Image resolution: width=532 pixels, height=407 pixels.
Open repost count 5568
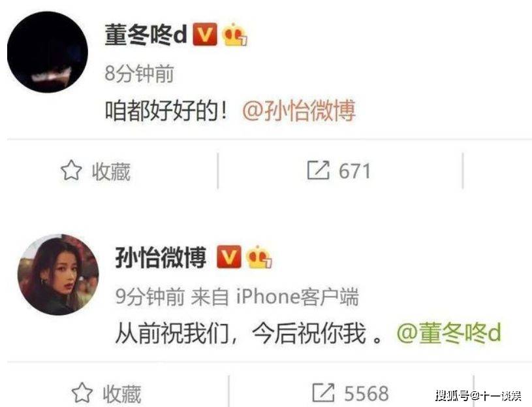[x=366, y=393]
